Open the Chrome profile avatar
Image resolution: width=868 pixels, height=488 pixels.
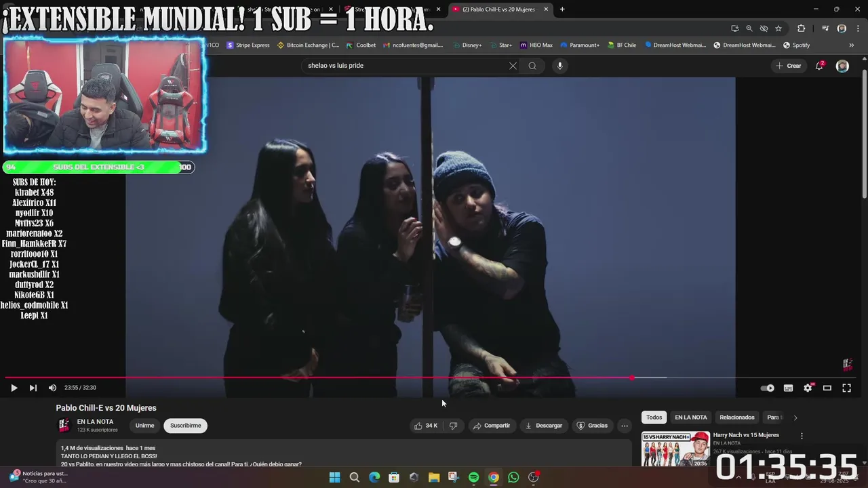(x=842, y=28)
